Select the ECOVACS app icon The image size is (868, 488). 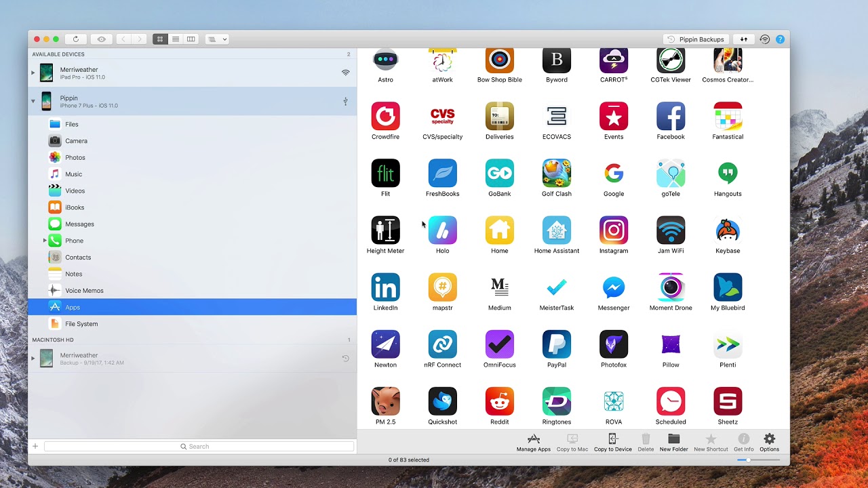(x=557, y=116)
